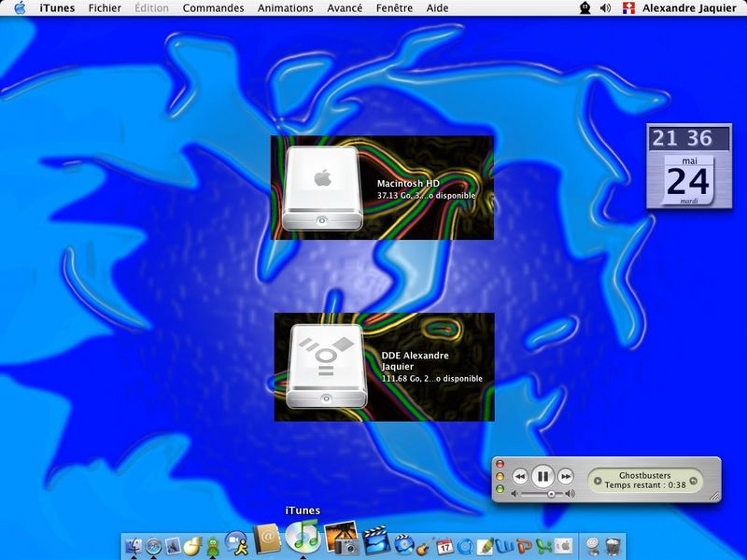This screenshot has width=747, height=560.
Task: Launch GarageBand guitar icon
Action: tap(426, 546)
